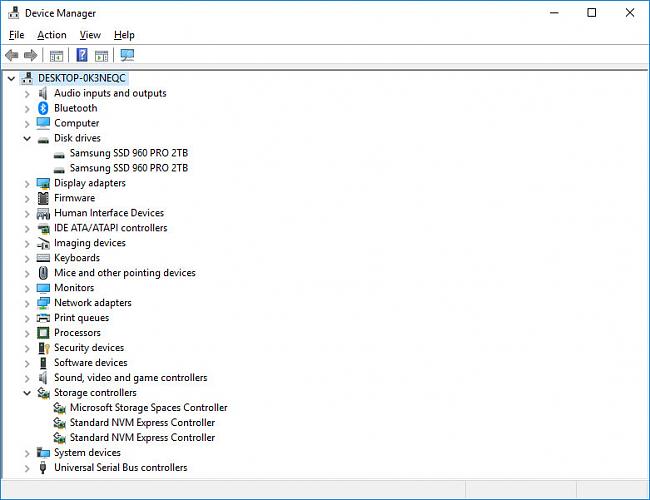Click the Mice and other pointing devices icon
This screenshot has height=500, width=650.
coord(43,273)
